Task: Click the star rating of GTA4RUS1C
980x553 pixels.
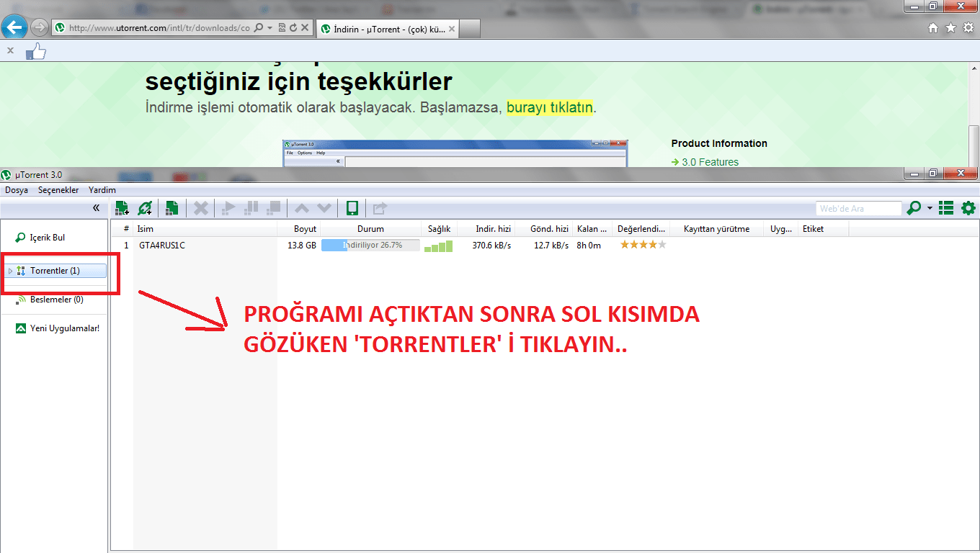Action: coord(643,245)
